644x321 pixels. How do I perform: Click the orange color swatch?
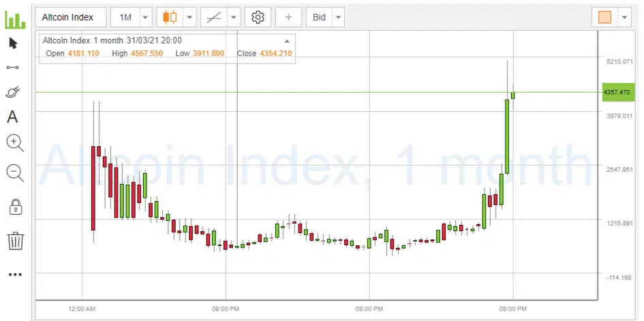click(604, 17)
